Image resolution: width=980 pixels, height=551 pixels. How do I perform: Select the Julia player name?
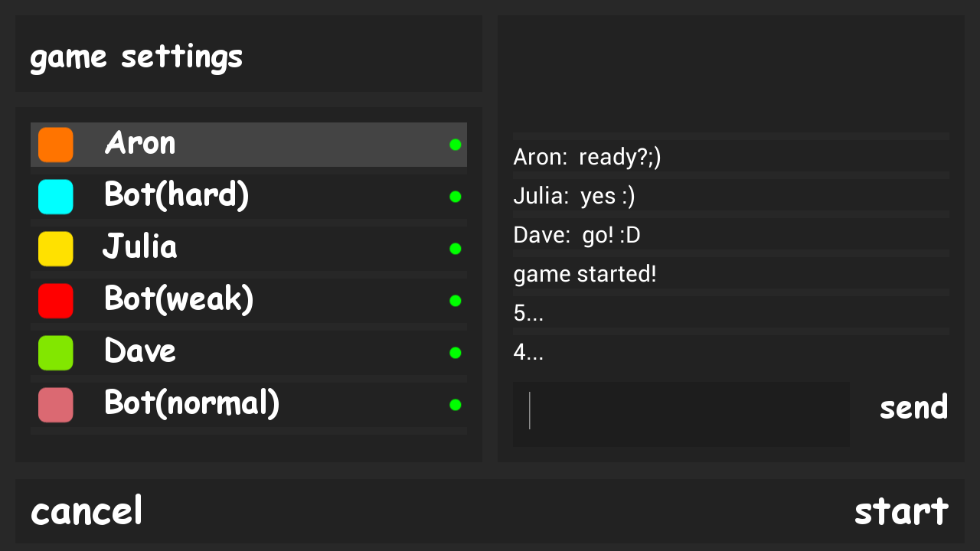coord(140,247)
